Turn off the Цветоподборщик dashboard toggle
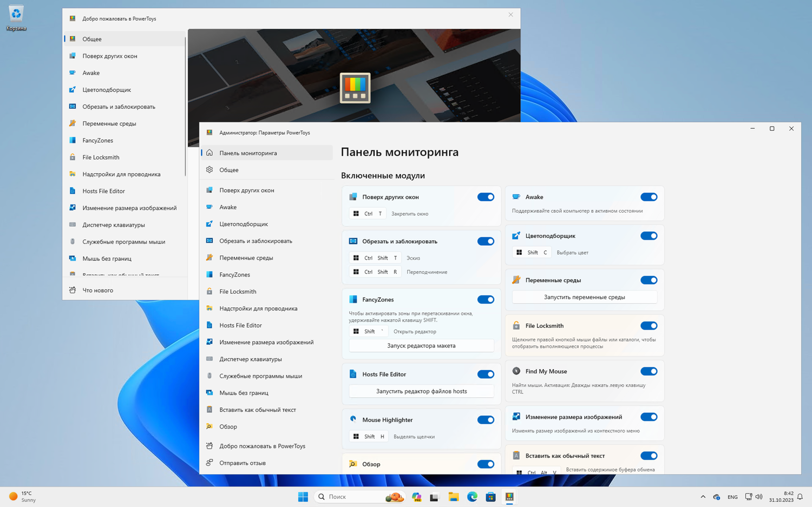This screenshot has height=507, width=812. (x=649, y=236)
